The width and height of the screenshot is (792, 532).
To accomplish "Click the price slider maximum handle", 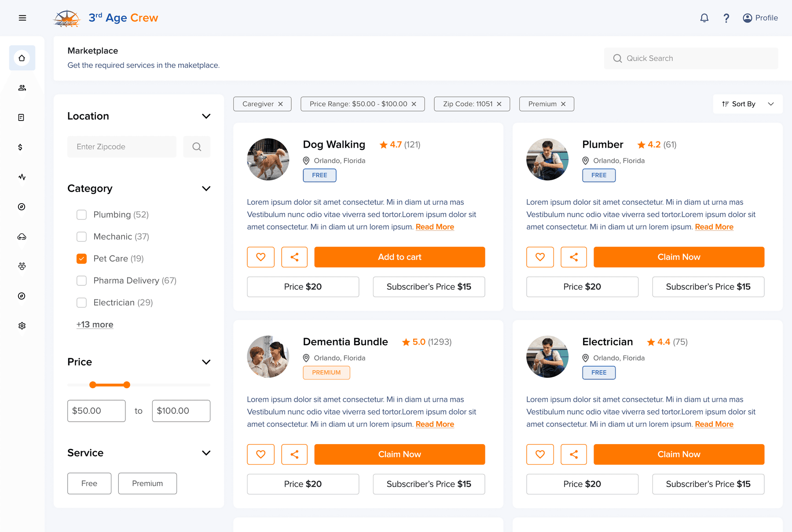I will click(x=127, y=385).
